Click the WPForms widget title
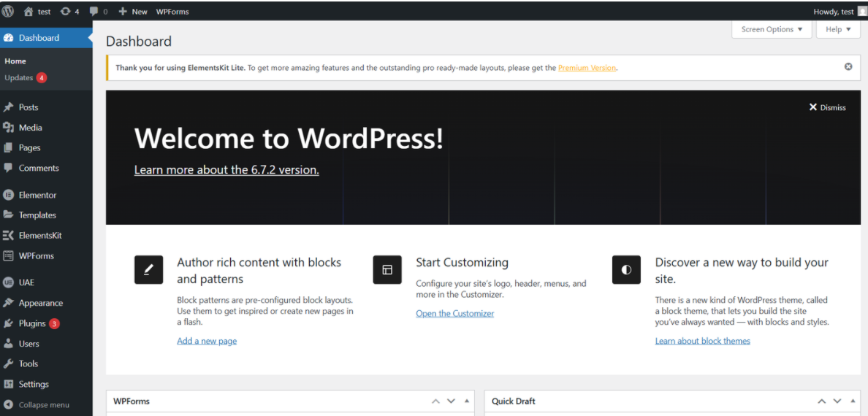The image size is (868, 416). [x=132, y=401]
